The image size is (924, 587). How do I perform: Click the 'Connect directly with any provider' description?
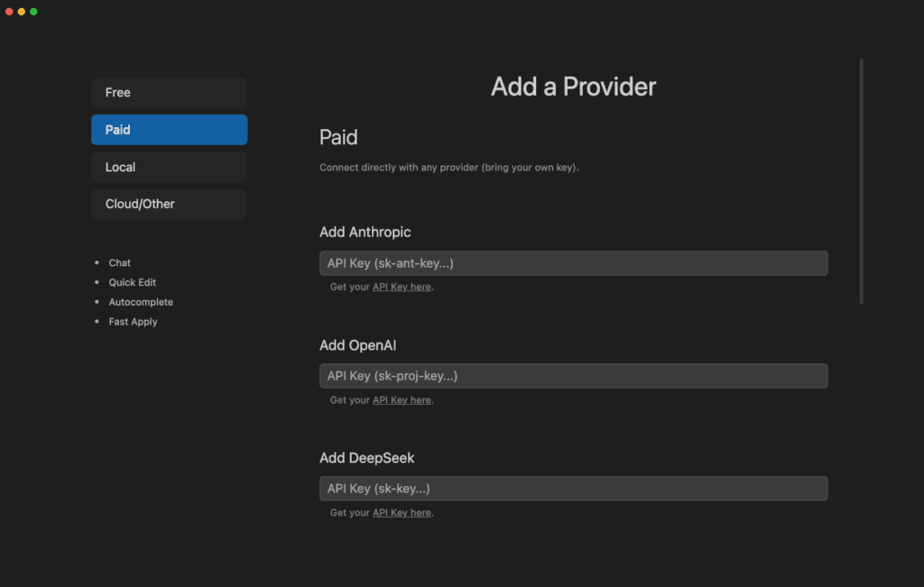click(x=449, y=168)
